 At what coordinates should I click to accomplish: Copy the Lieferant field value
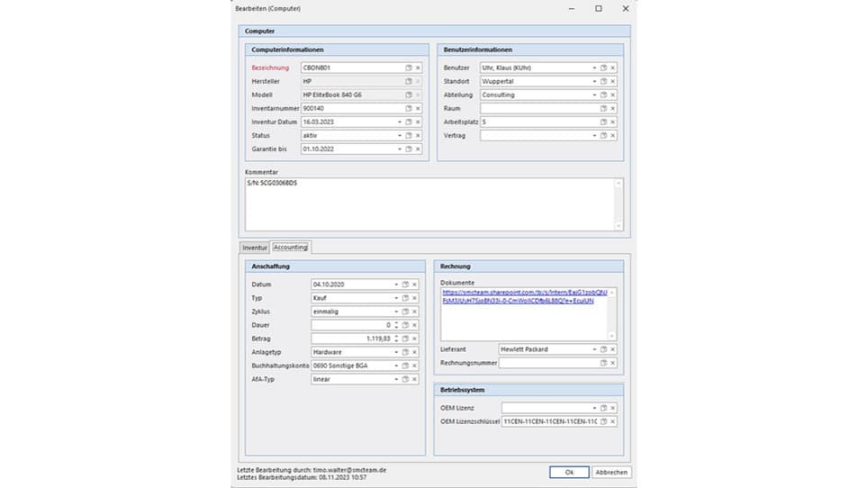click(603, 349)
